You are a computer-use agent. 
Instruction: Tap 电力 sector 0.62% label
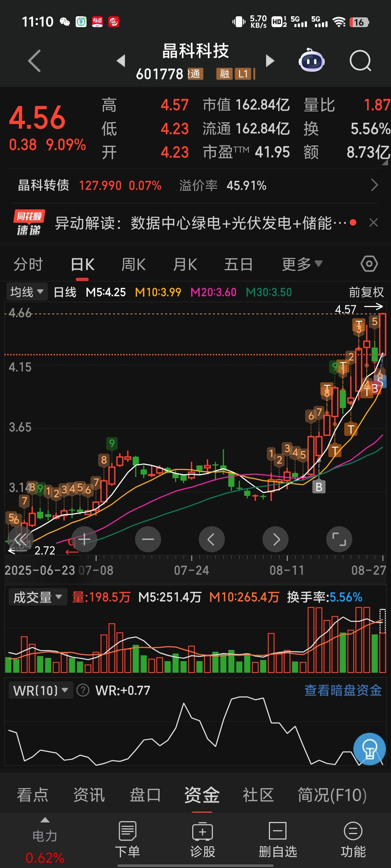pyautogui.click(x=45, y=858)
